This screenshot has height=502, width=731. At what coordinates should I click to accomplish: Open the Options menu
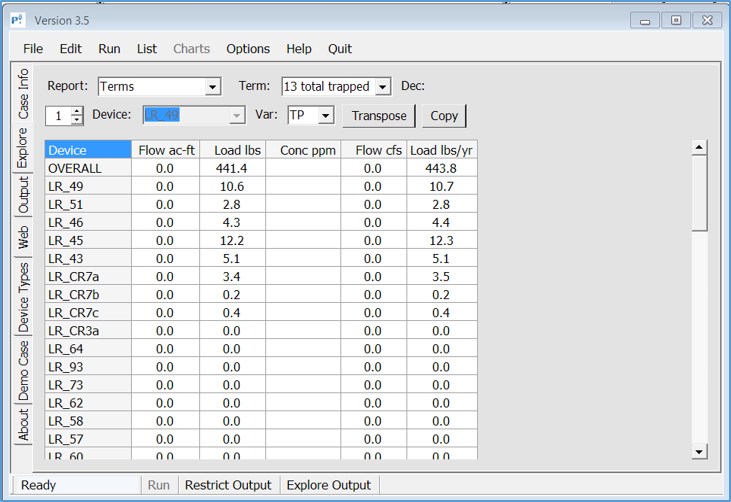click(248, 48)
